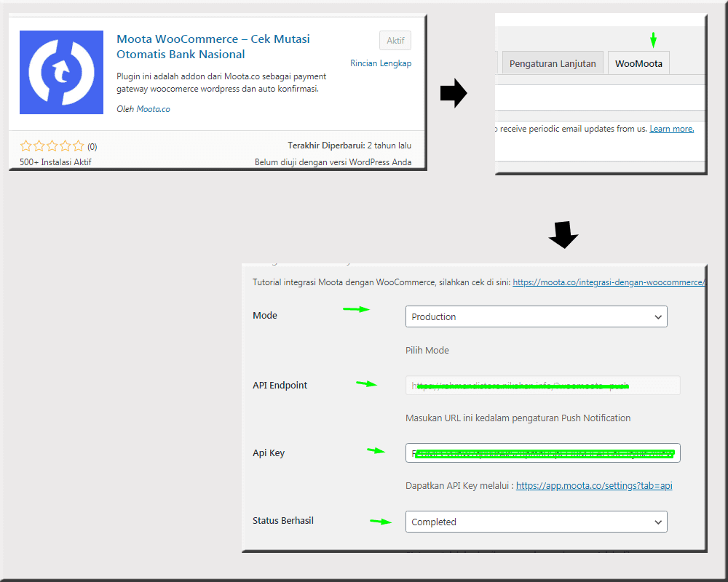Click the green arrow beside Status Berhasil

[x=381, y=521]
